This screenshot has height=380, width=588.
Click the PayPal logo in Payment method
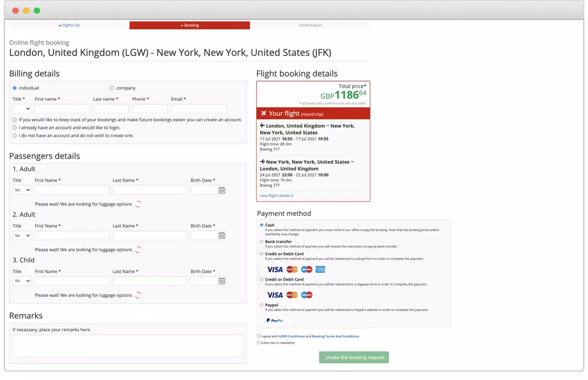pos(275,320)
